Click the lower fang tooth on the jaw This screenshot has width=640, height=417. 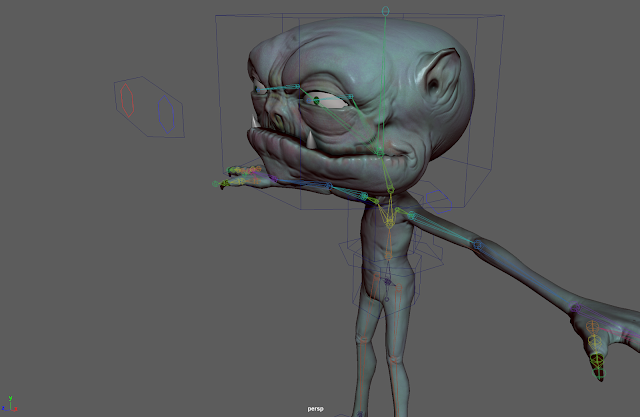tap(311, 140)
